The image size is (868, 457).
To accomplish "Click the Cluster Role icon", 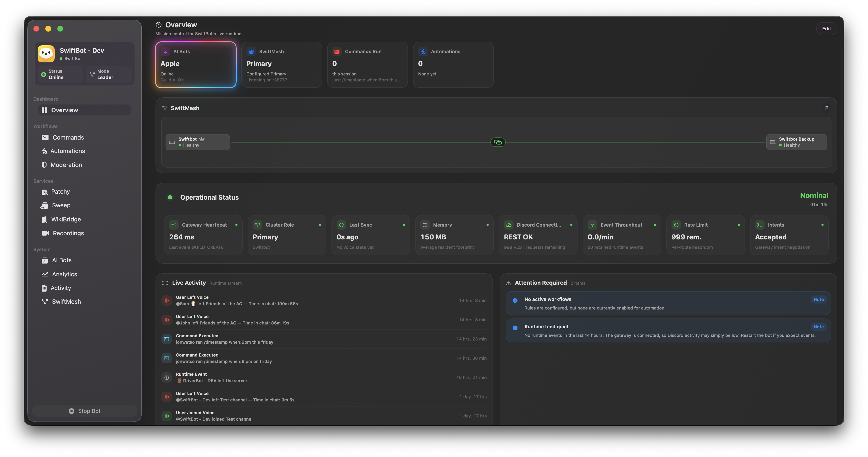I will click(257, 225).
